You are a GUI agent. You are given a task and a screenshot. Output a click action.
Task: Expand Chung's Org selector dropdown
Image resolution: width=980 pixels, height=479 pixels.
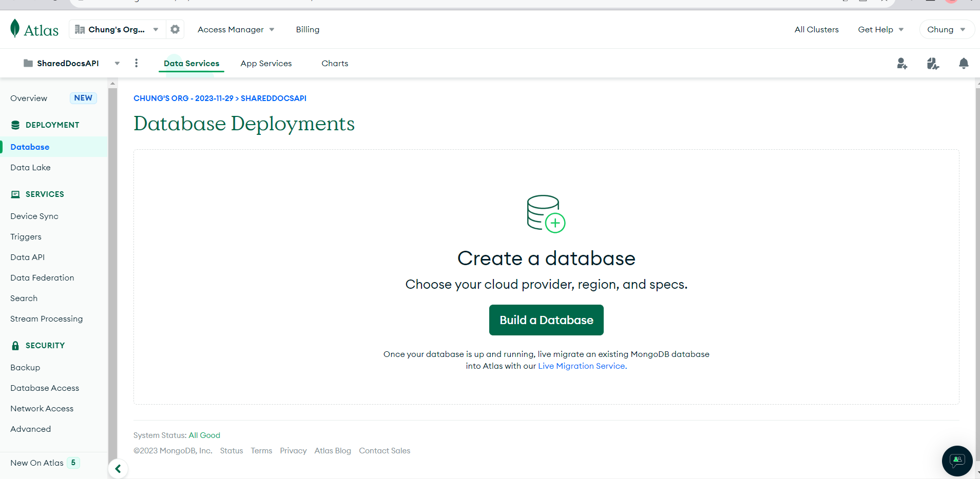pos(156,30)
